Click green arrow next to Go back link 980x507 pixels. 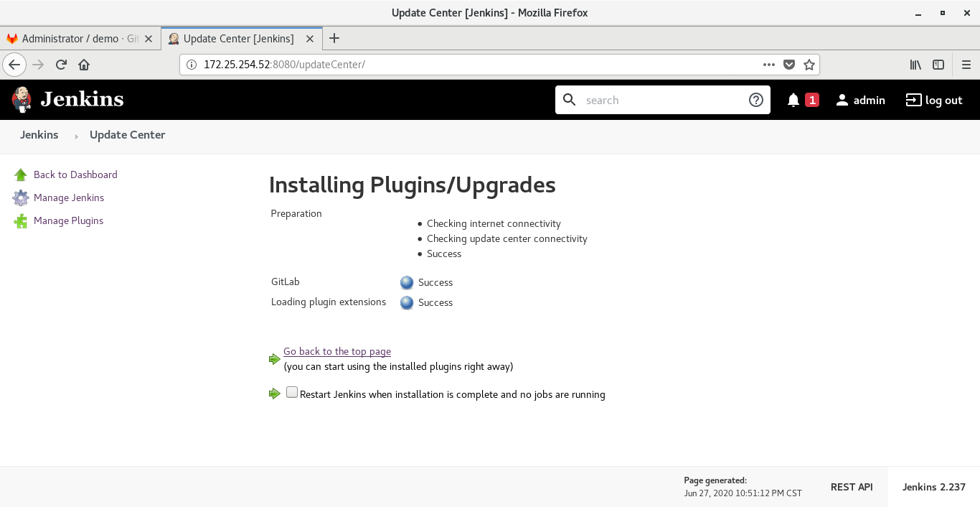pyautogui.click(x=275, y=358)
